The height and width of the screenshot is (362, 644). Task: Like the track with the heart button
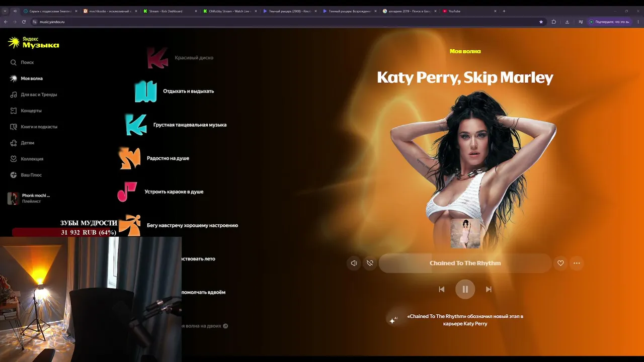coord(560,263)
